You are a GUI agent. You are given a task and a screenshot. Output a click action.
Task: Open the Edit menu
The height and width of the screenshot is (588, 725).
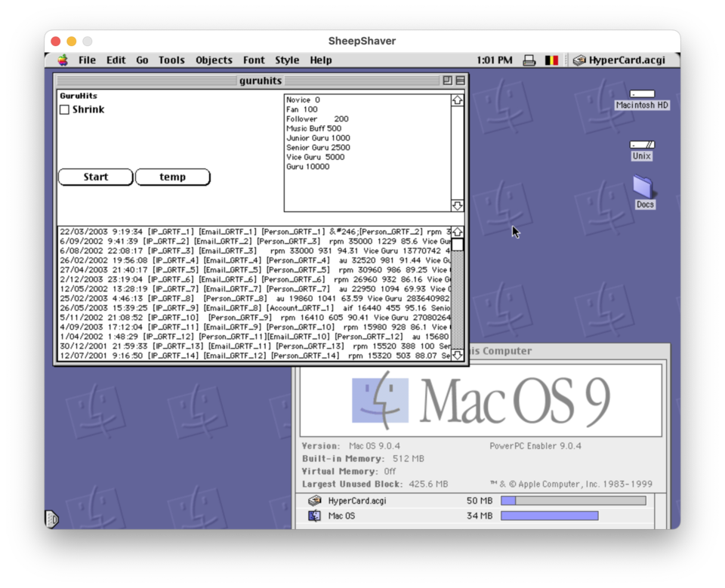pos(116,60)
